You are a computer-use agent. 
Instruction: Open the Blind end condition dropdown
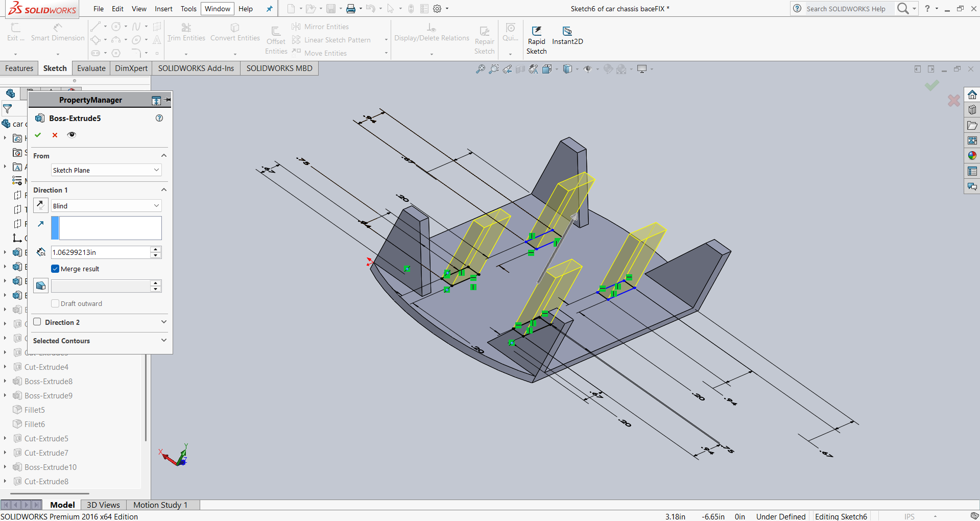pyautogui.click(x=106, y=206)
